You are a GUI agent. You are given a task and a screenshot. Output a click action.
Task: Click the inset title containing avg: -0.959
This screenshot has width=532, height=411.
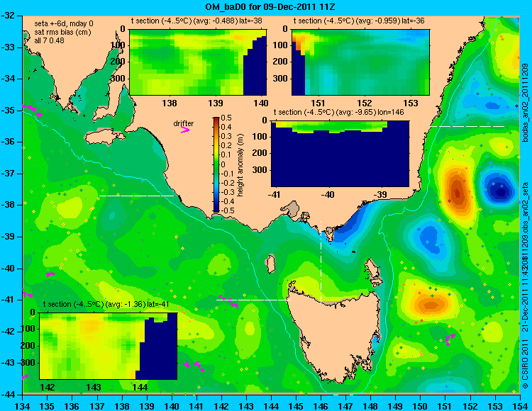click(359, 21)
